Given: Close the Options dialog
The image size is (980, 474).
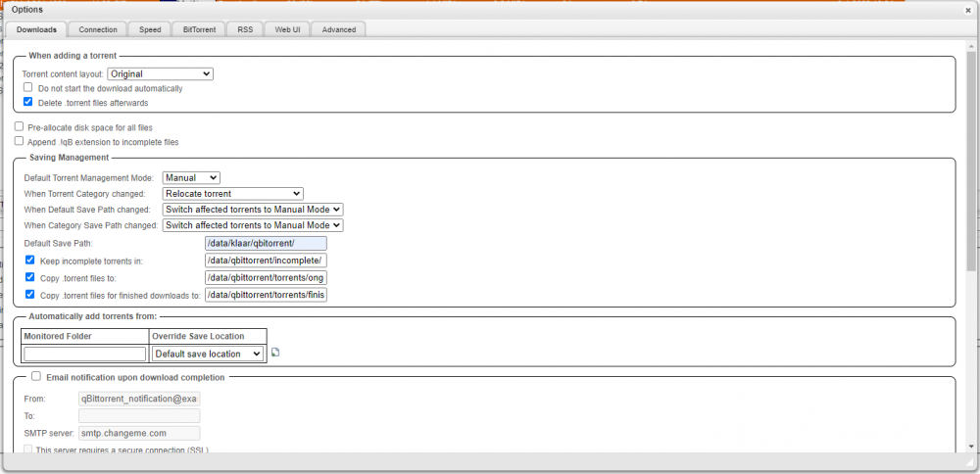Looking at the screenshot, I should point(968,11).
